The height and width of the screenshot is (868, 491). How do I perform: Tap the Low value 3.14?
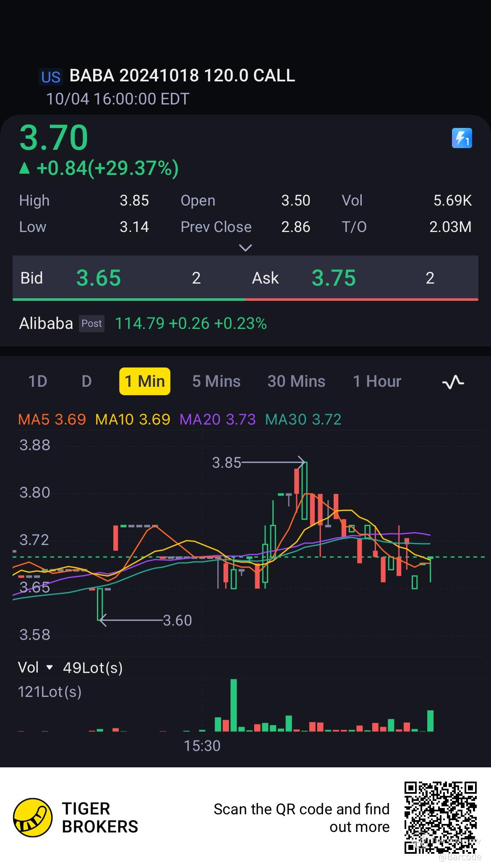[x=134, y=227]
